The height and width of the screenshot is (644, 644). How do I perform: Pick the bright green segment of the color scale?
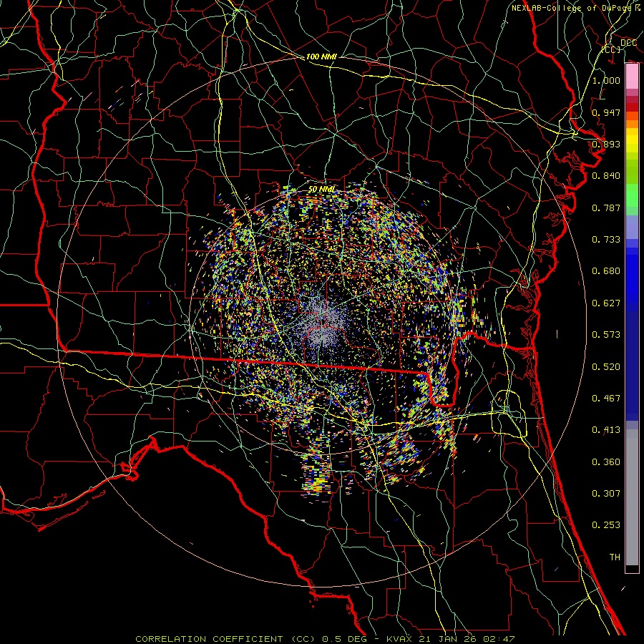pyautogui.click(x=632, y=195)
